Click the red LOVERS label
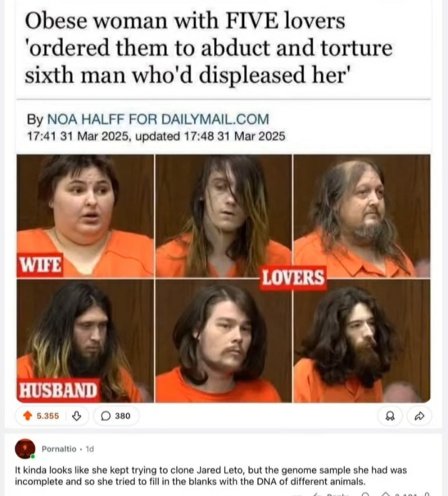This screenshot has width=448, height=496. point(293,278)
